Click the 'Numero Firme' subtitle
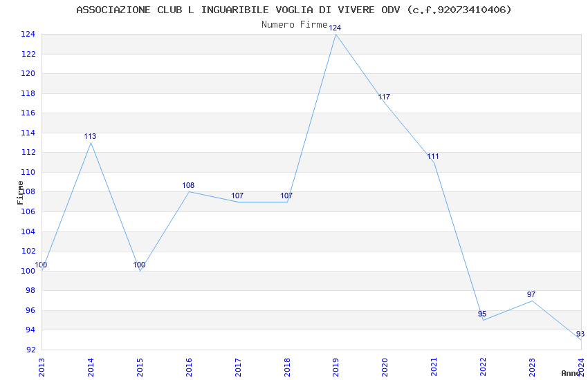The image size is (588, 380). point(295,24)
